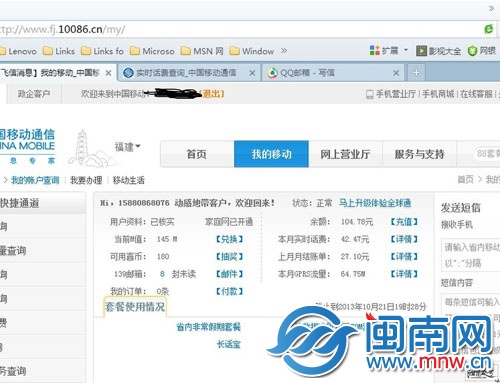Open 影视大全 toolbar icon

[x=438, y=51]
